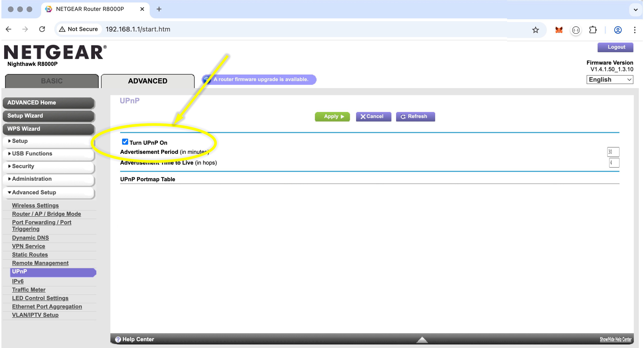Launch the Setup Wizard
Viewport: 644px width, 348px height.
pyautogui.click(x=49, y=116)
